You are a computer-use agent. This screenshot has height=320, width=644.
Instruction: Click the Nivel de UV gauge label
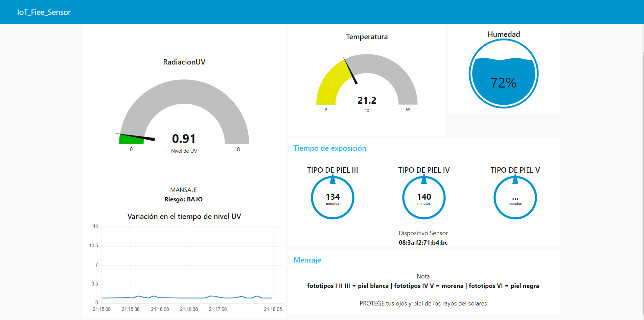184,151
